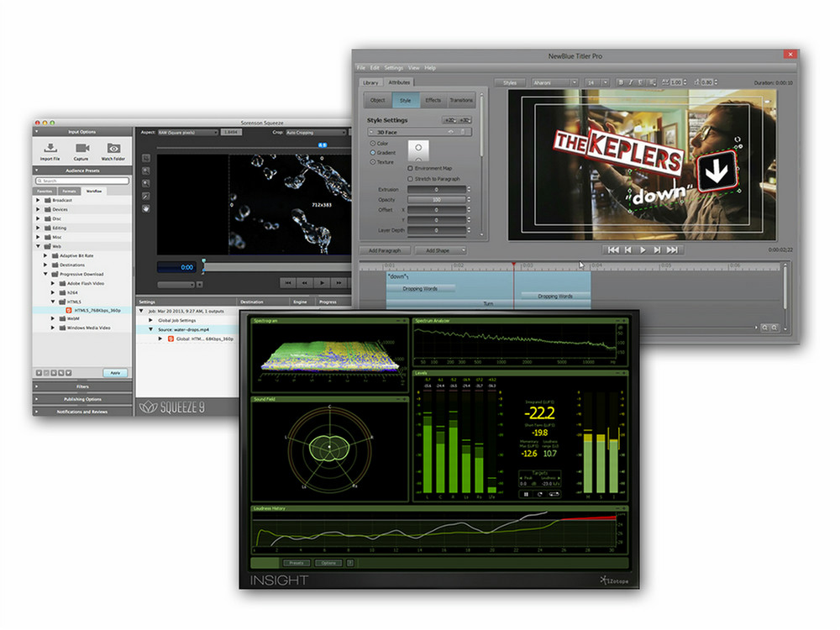Viewport: 840px width, 630px height.
Task: Click the audience presets Search field
Action: click(82, 181)
